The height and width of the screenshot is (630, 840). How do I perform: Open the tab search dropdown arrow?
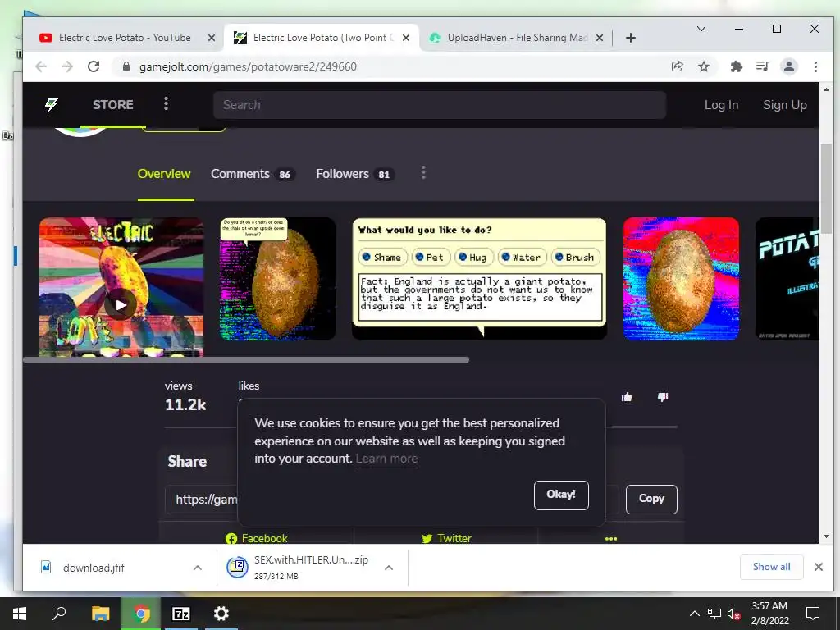click(701, 29)
